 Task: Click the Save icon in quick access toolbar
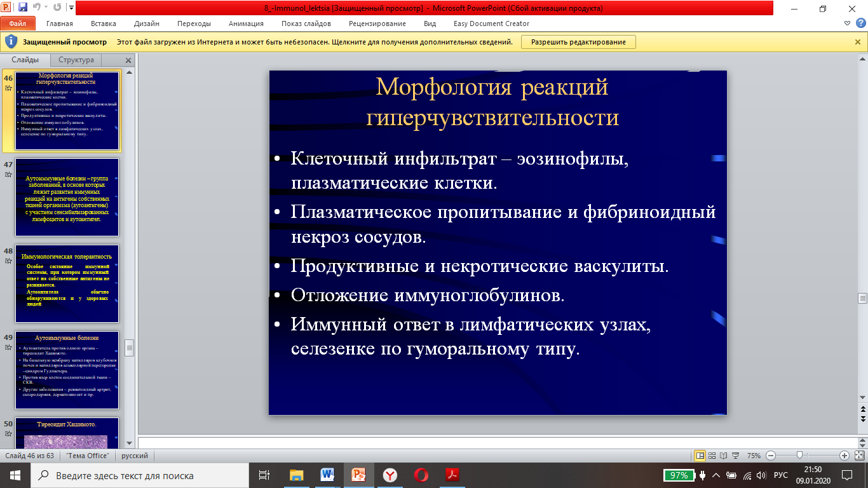[22, 8]
